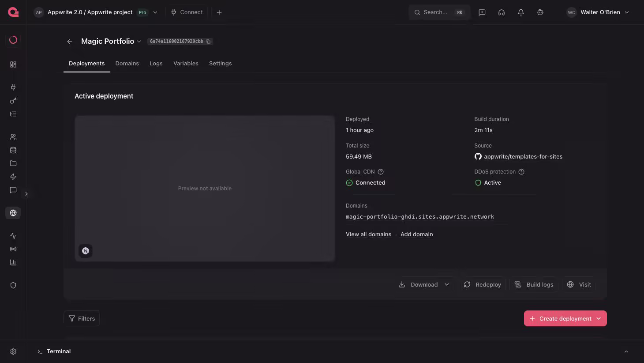This screenshot has height=363, width=644.
Task: Click the Pro plan badge
Action: tap(142, 12)
